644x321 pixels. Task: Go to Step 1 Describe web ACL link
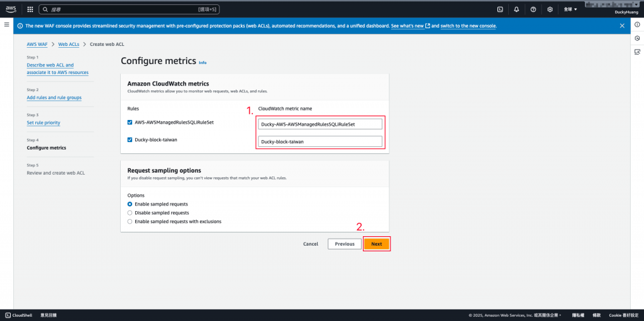pyautogui.click(x=57, y=68)
